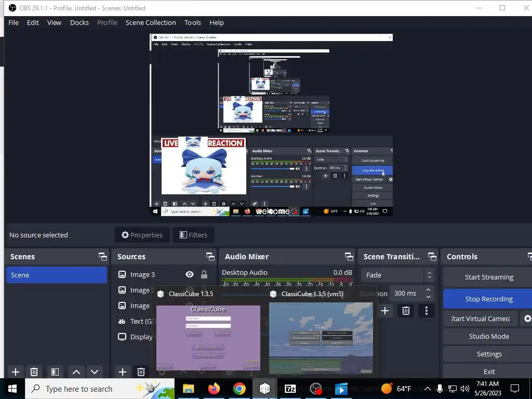Click the Properties button
Image resolution: width=532 pixels, height=399 pixels.
(142, 235)
